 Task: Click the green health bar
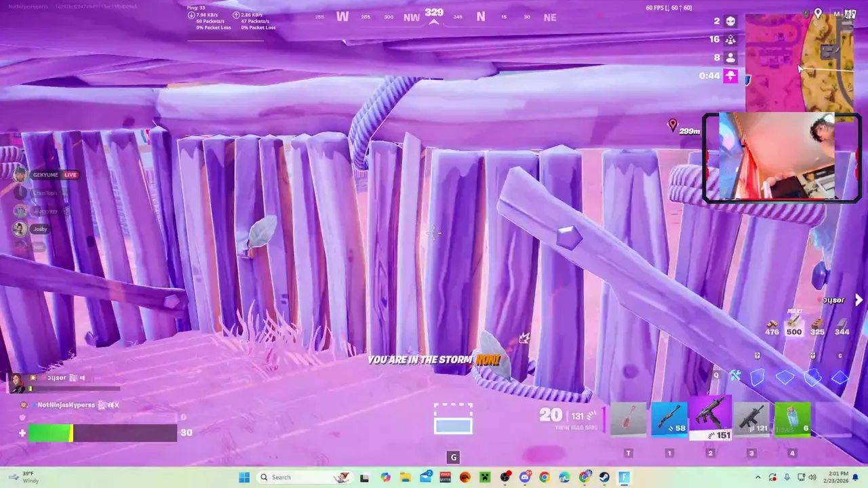[51, 432]
